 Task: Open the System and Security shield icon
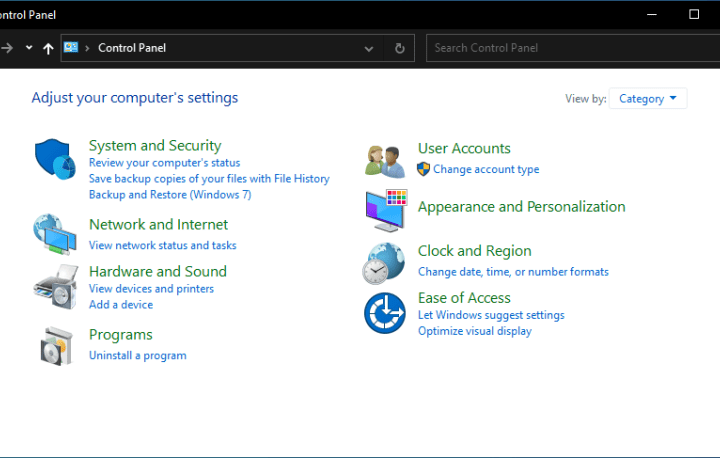[55, 160]
